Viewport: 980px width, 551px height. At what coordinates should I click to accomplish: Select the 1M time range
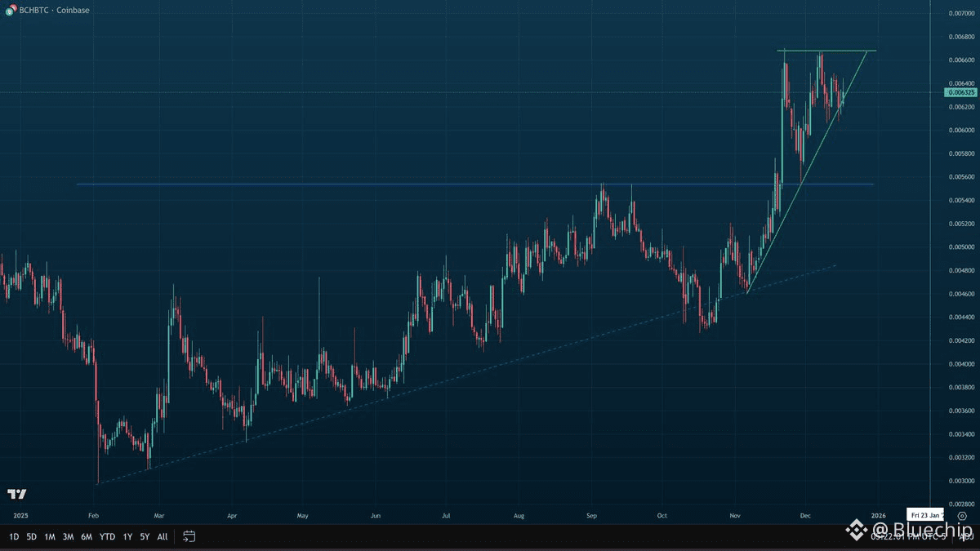point(50,536)
